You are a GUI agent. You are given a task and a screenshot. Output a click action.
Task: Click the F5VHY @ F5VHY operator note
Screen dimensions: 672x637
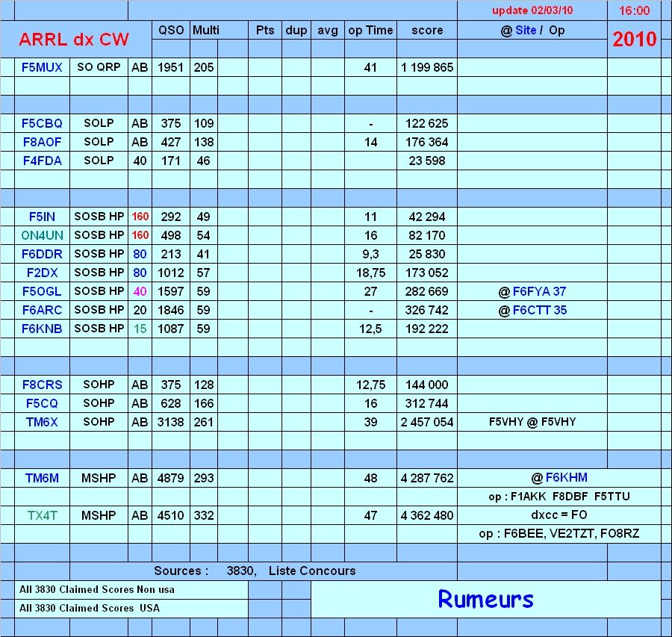coord(532,422)
